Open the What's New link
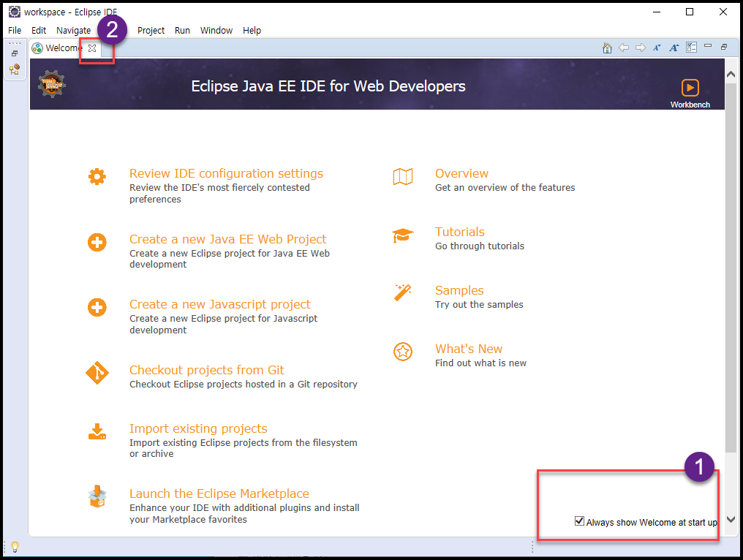This screenshot has height=560, width=743. pos(469,349)
